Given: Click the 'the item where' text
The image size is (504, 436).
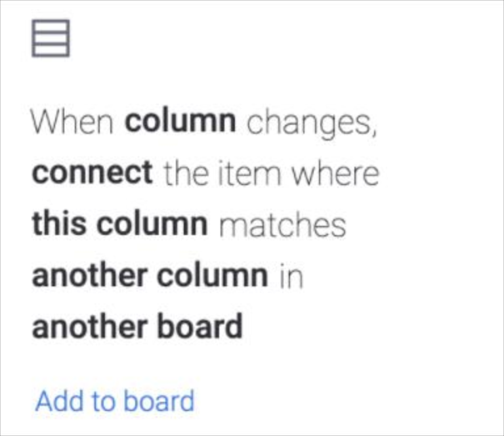Looking at the screenshot, I should coord(270,173).
